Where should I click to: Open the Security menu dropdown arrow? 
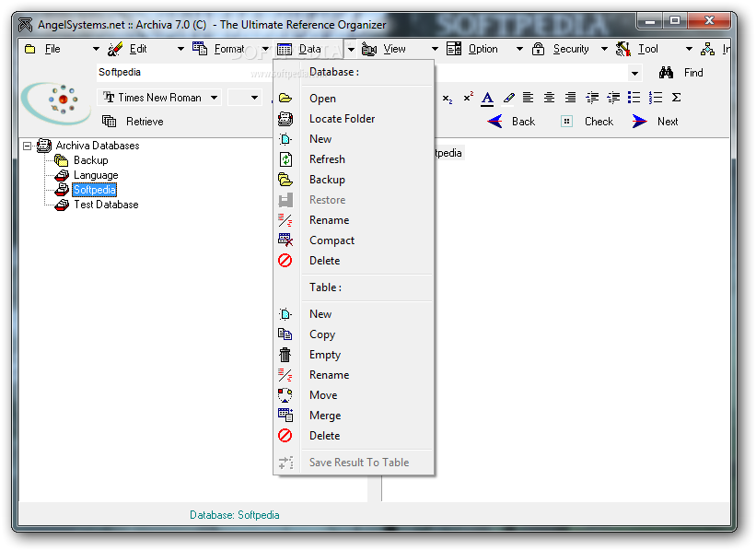(604, 49)
